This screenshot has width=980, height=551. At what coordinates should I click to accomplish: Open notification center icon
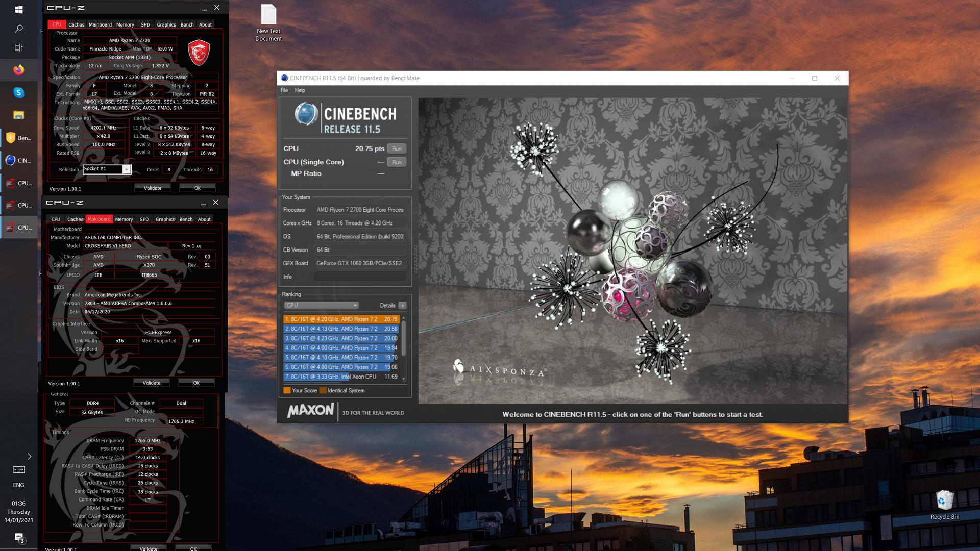(x=19, y=538)
